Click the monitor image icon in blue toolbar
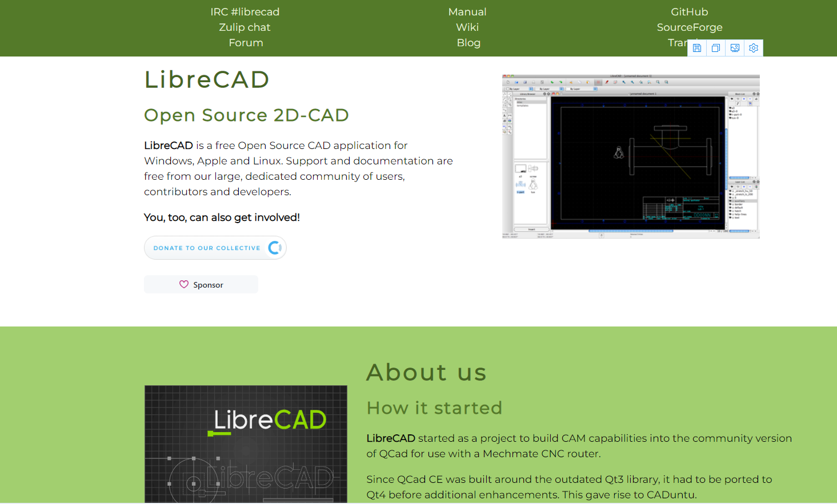Image resolution: width=837 pixels, height=504 pixels. coord(735,48)
